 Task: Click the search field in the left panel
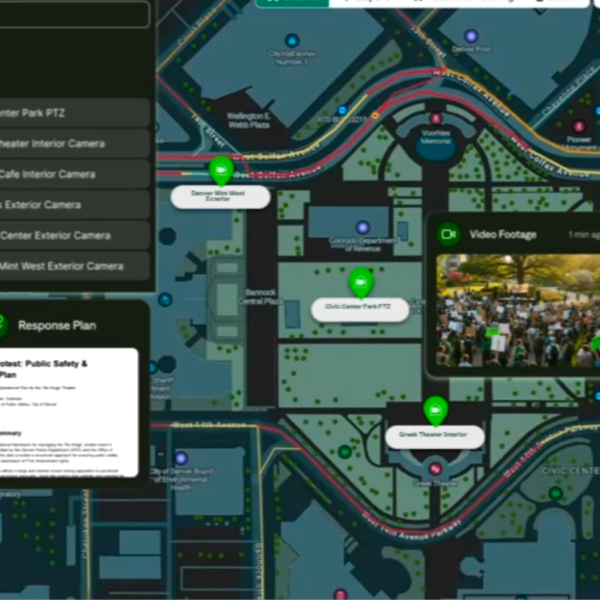(x=73, y=14)
